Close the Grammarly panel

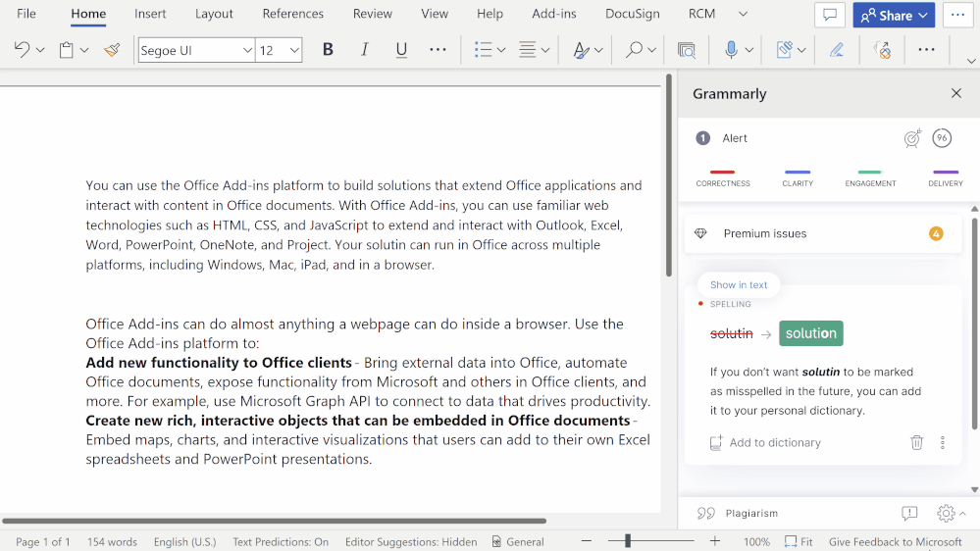[956, 93]
